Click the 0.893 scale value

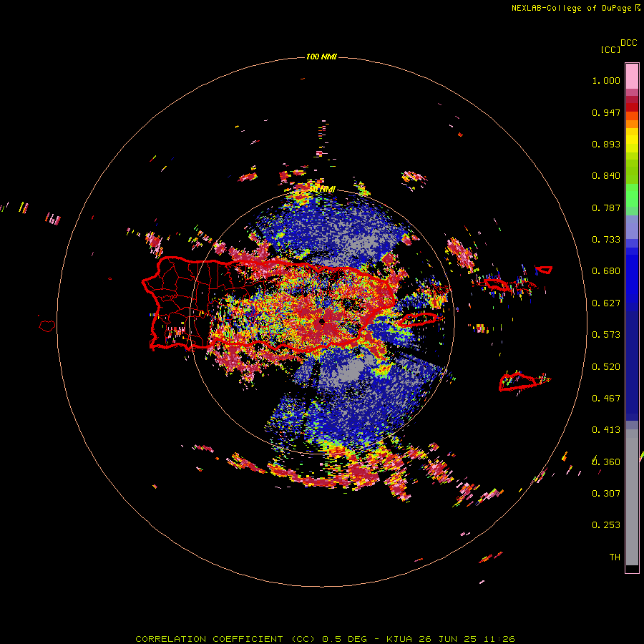pos(606,144)
